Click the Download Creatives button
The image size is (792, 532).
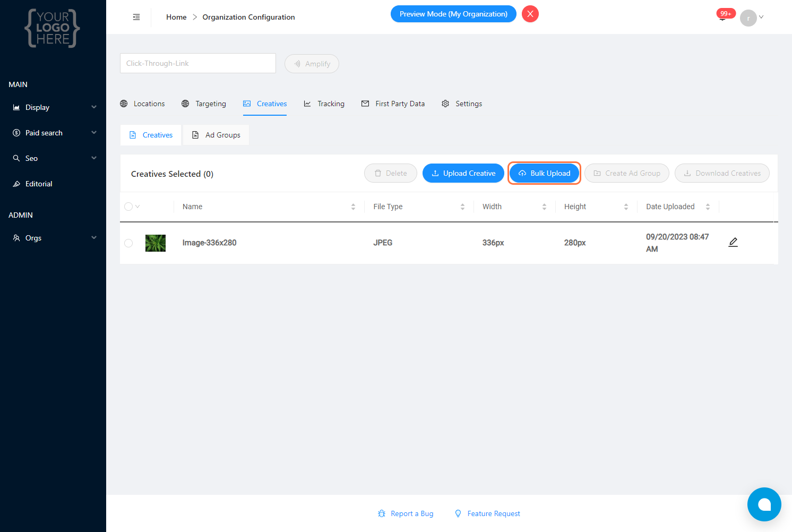(722, 173)
